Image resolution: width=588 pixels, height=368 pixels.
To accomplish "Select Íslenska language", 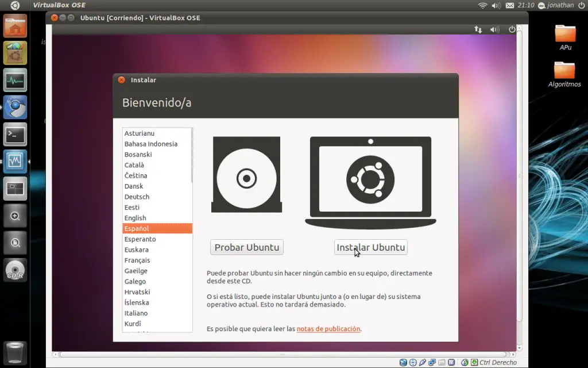I will click(157, 302).
